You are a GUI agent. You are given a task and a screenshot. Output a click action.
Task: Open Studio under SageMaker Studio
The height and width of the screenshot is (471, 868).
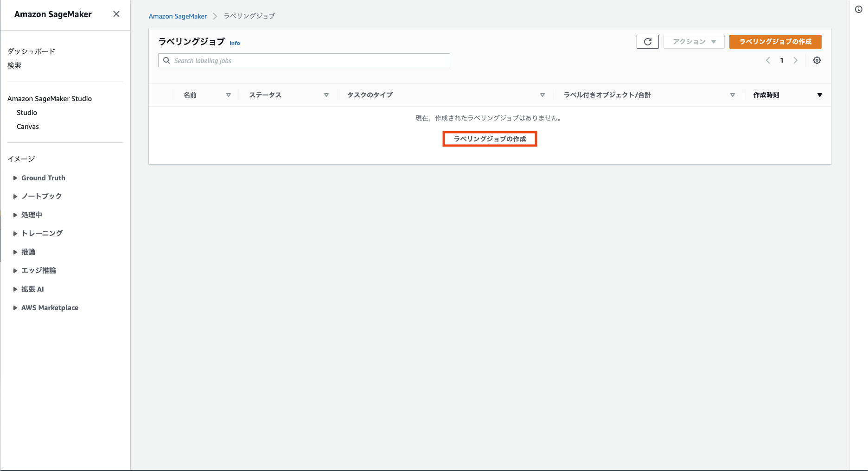(x=27, y=113)
